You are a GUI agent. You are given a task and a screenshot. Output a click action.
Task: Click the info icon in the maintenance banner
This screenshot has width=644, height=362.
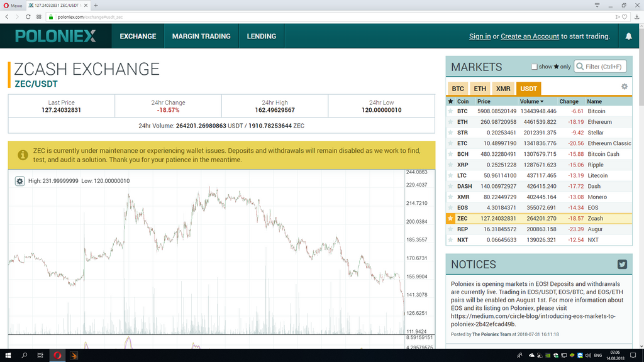click(23, 155)
